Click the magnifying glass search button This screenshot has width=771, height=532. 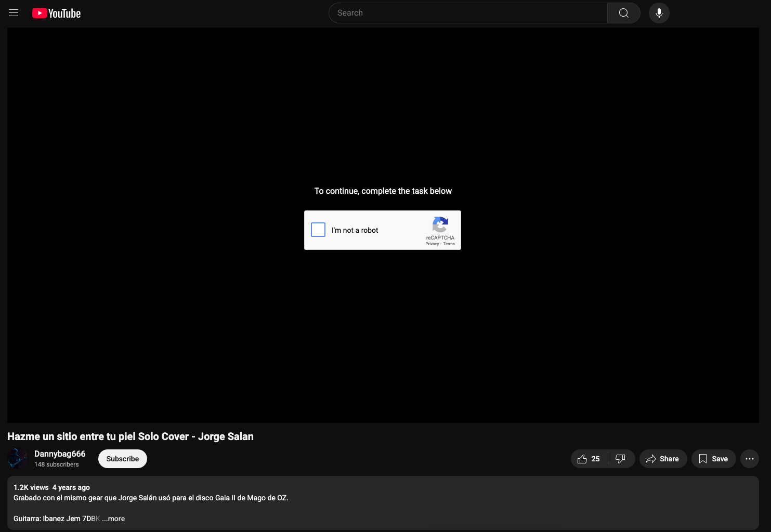pyautogui.click(x=624, y=13)
